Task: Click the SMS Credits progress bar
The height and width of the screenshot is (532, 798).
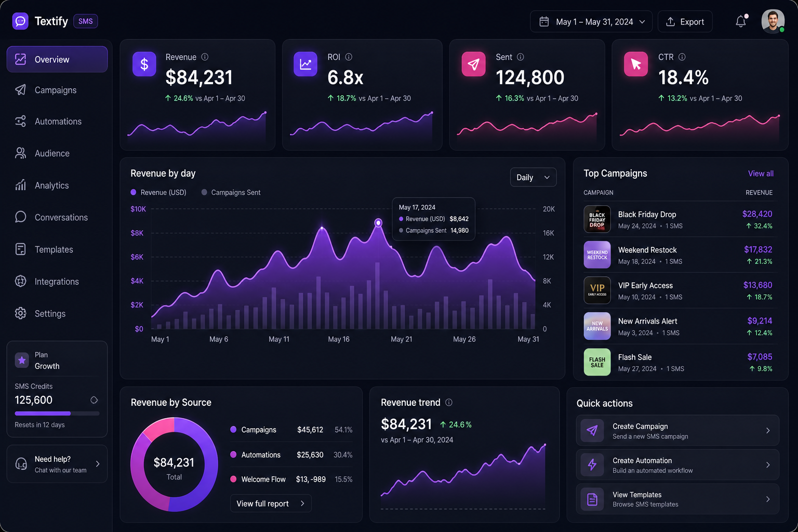Action: point(57,414)
